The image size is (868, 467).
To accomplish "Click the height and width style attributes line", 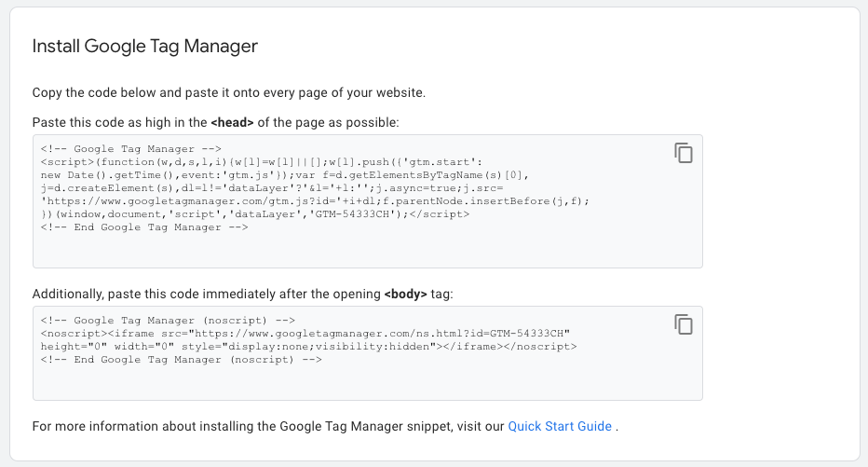I will click(x=308, y=347).
